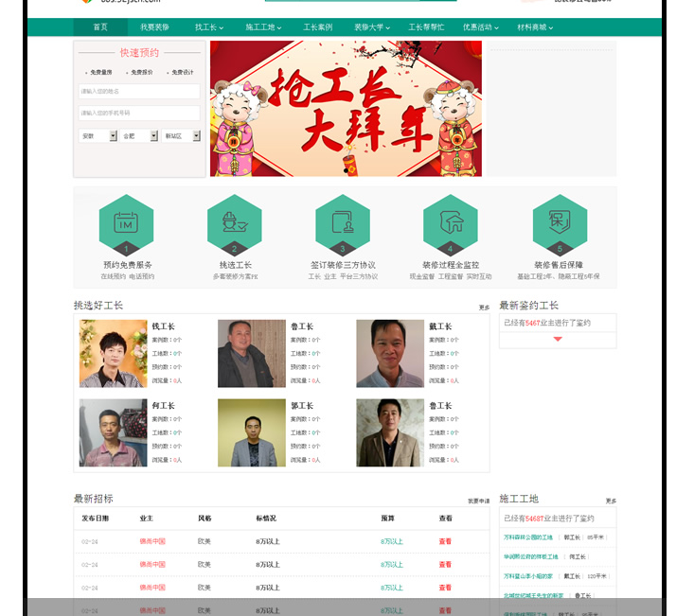This screenshot has height=616, width=676.
Task: Click the 发布日期 column header
Action: click(96, 519)
